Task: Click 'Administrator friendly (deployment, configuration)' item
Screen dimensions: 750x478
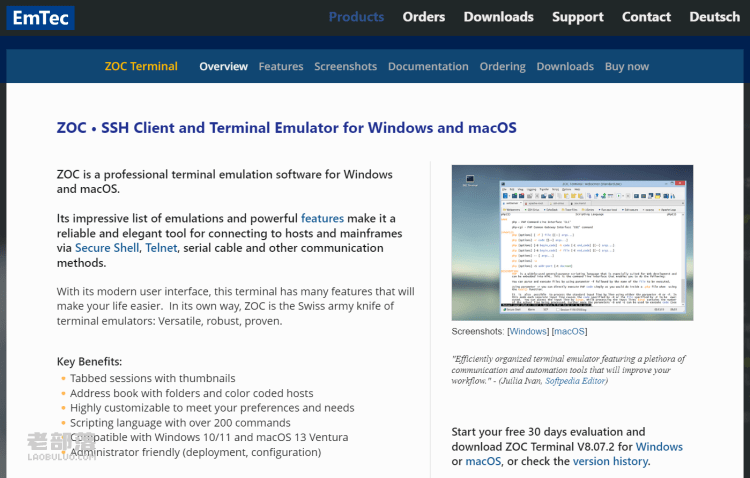Action: click(196, 452)
